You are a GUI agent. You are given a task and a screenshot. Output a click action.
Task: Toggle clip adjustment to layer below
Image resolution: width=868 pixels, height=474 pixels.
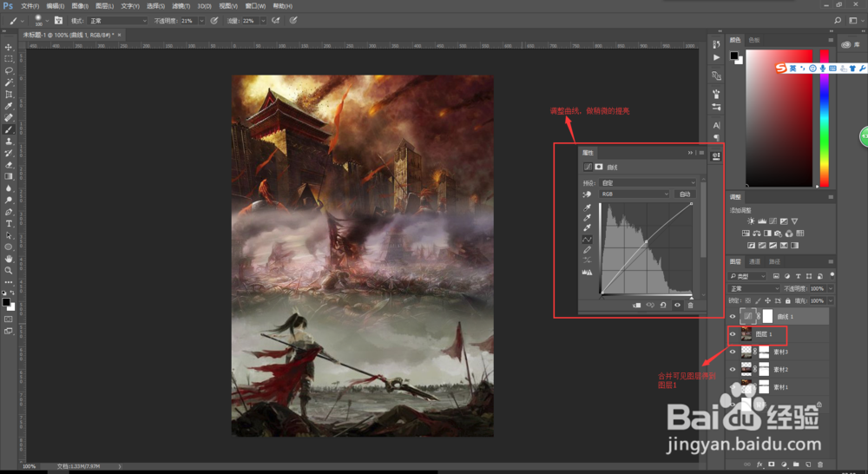636,305
